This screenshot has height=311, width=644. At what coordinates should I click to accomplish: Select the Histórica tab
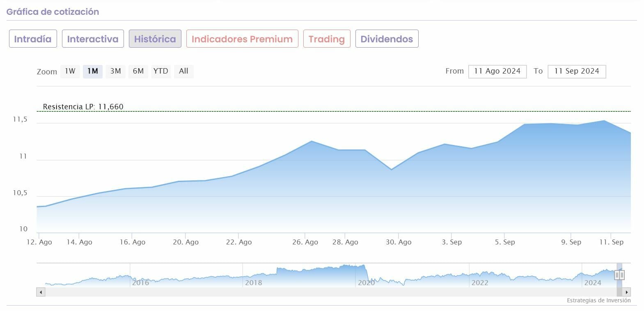click(155, 39)
